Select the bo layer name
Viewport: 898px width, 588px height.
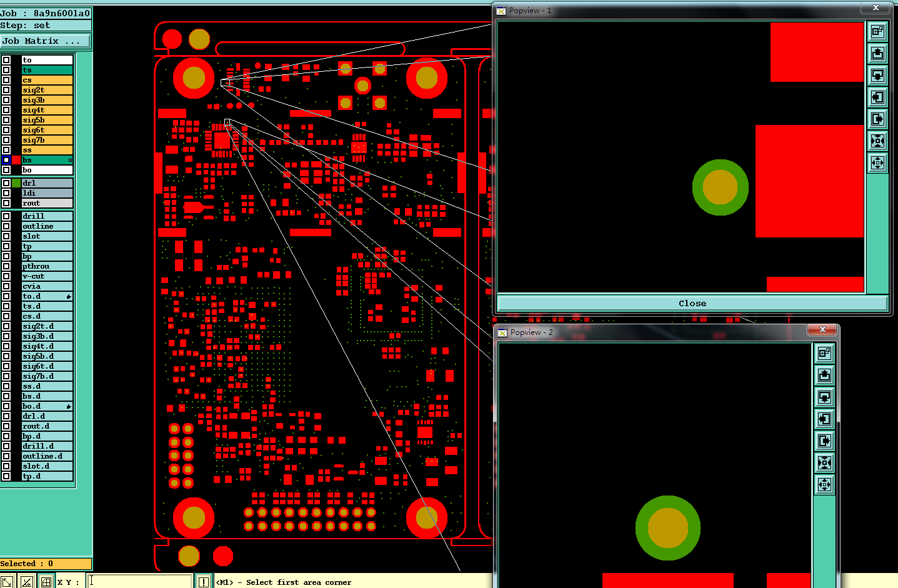tap(47, 170)
